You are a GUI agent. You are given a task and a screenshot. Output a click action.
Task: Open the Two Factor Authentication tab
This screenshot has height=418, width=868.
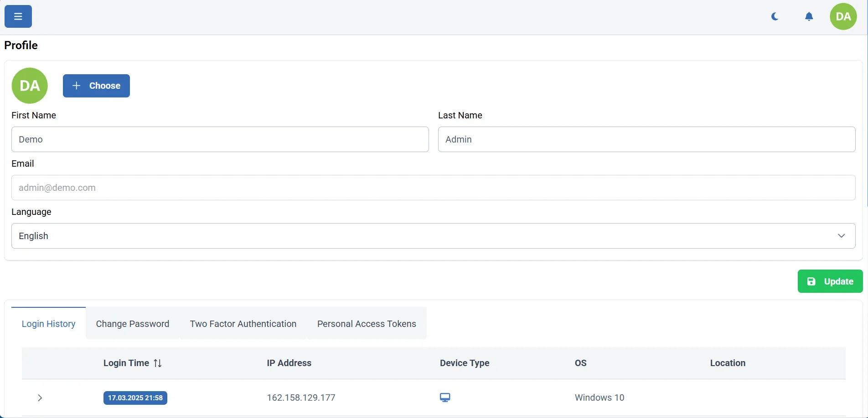(243, 324)
